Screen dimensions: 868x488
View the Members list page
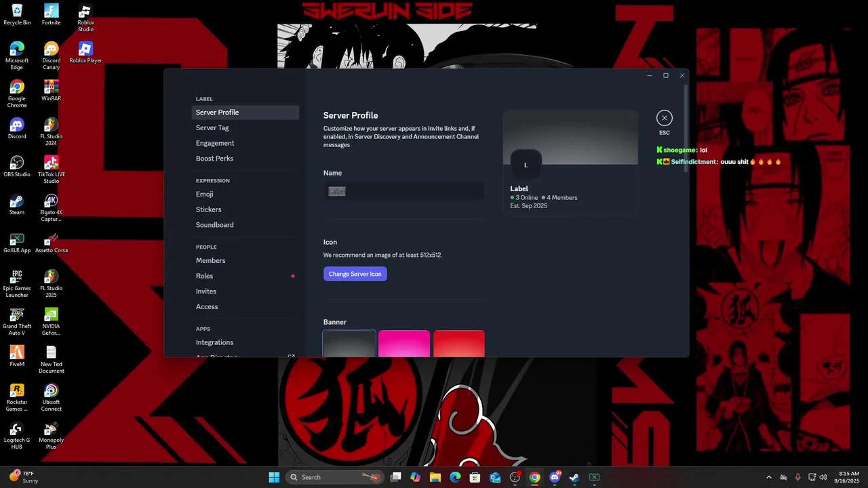(245, 261)
